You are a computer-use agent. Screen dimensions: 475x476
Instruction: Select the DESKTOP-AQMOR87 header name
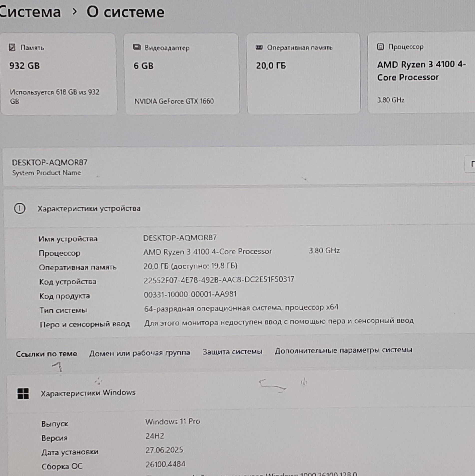pyautogui.click(x=50, y=162)
